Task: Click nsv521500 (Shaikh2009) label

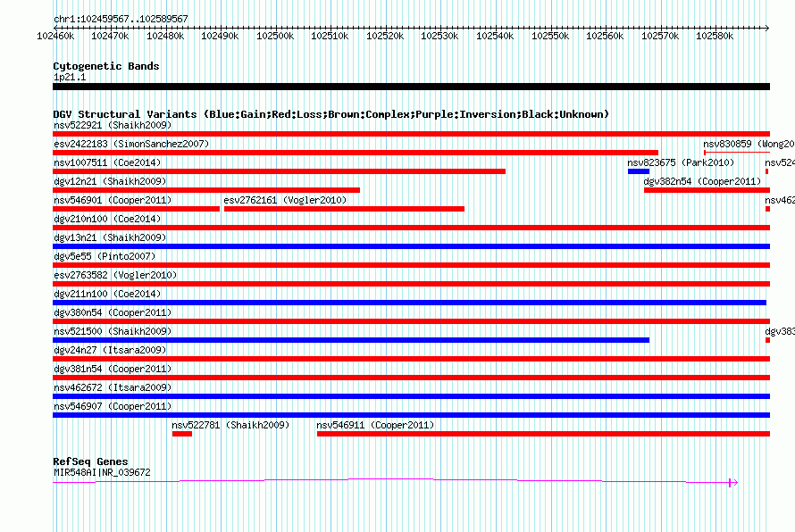Action: (113, 331)
